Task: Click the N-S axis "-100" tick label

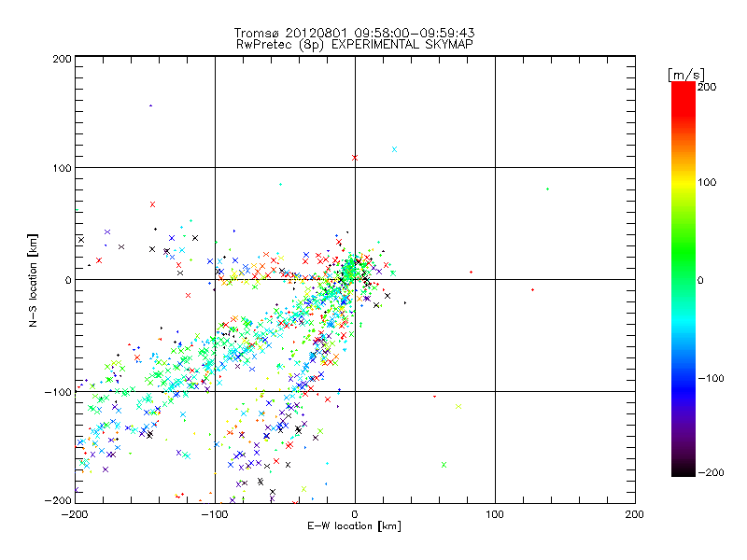Action: tap(59, 392)
